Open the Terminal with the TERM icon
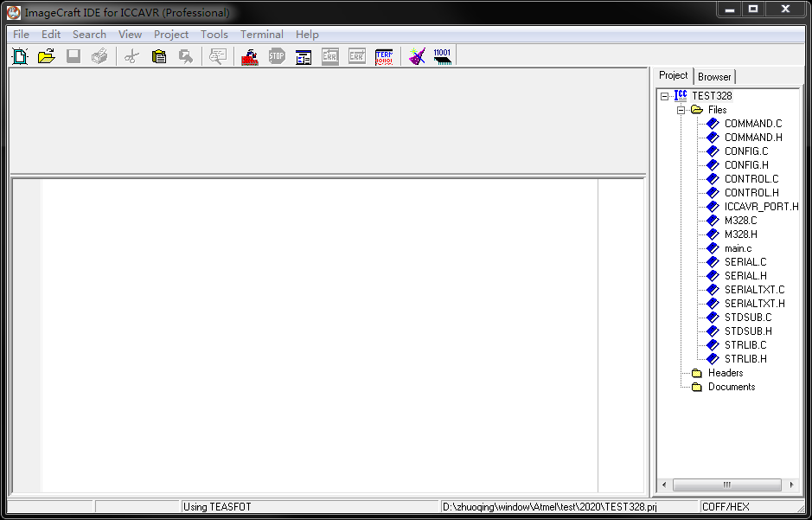 tap(384, 55)
